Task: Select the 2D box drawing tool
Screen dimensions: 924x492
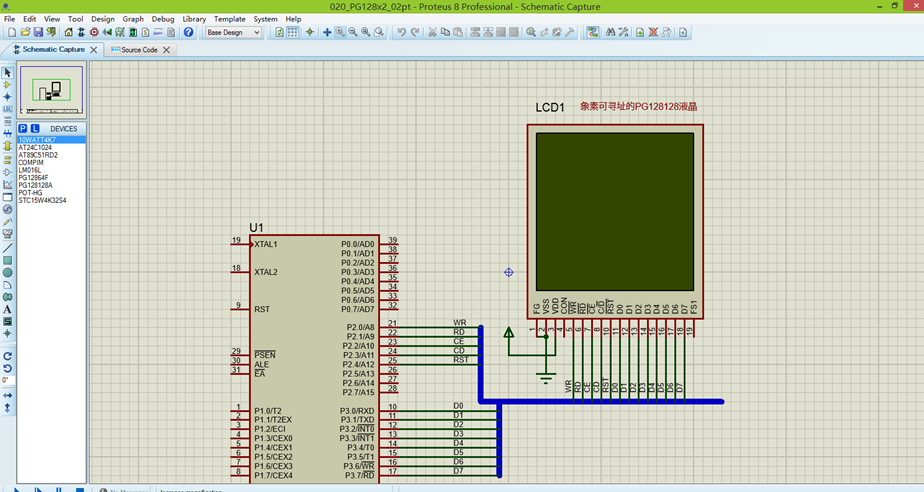Action: point(7,260)
